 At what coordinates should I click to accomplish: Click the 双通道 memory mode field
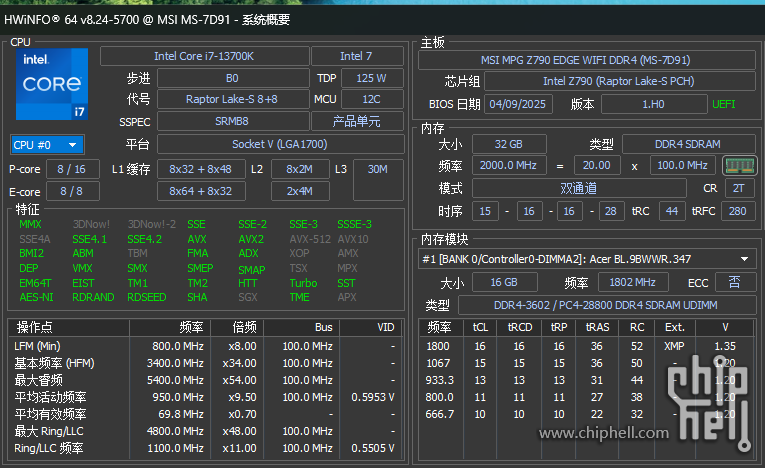579,188
